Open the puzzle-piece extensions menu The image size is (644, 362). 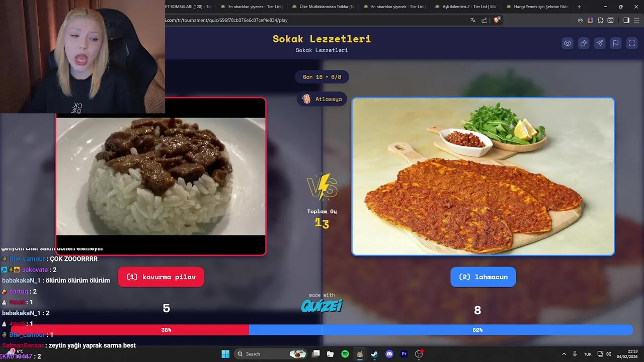tap(600, 20)
